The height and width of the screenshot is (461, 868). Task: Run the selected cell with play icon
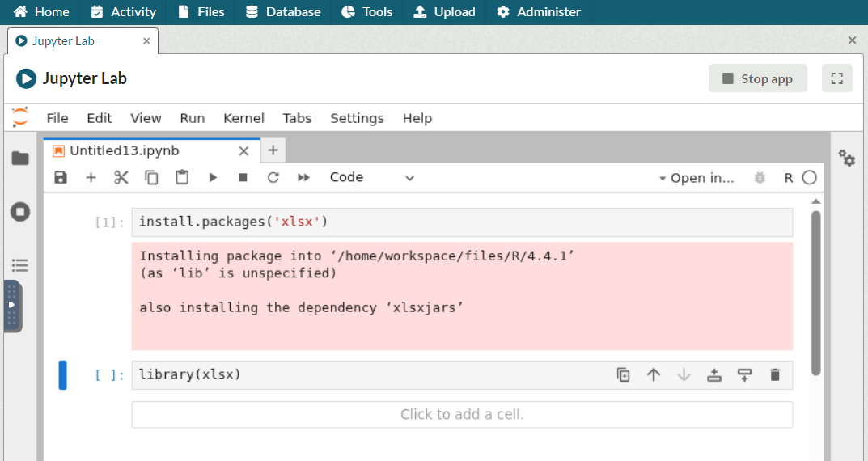213,177
